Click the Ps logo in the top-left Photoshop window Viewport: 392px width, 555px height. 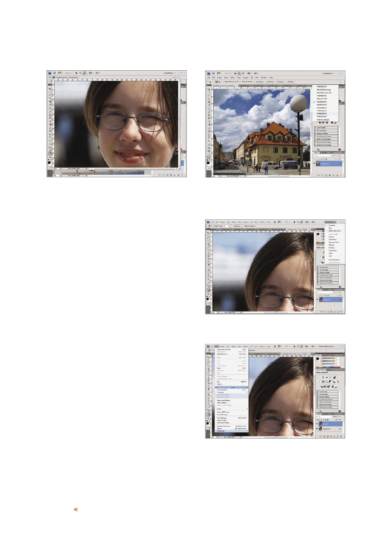click(50, 73)
